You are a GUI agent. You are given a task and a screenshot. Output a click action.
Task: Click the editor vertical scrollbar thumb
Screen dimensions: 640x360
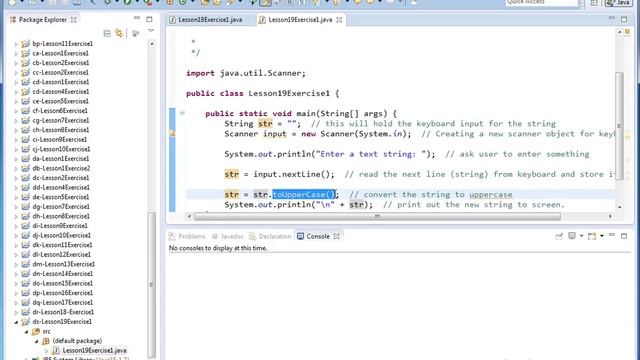click(x=619, y=126)
